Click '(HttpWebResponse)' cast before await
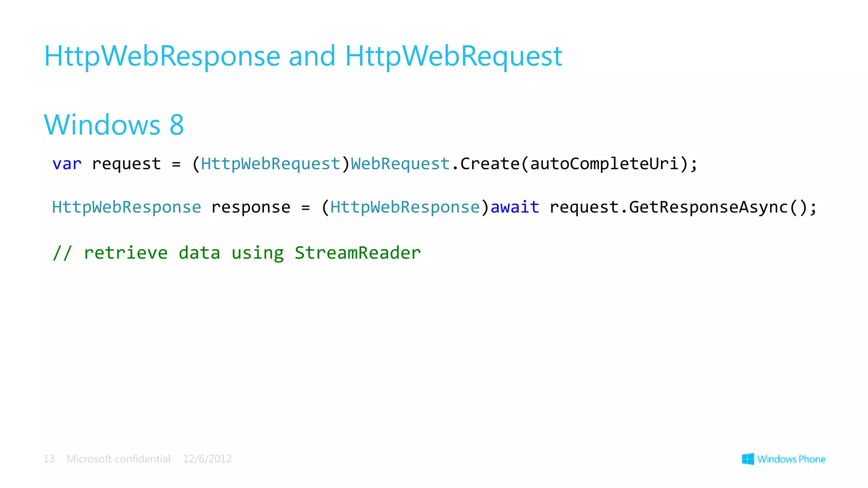 (406, 208)
